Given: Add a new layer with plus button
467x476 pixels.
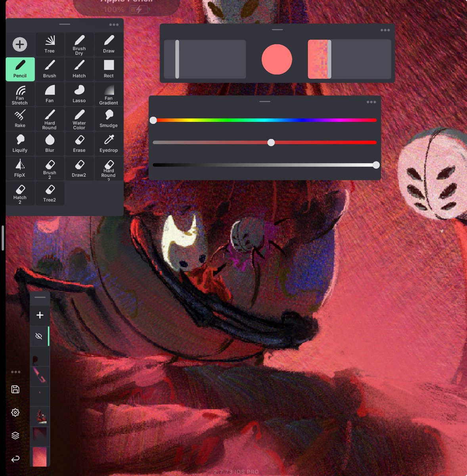Looking at the screenshot, I should pyautogui.click(x=40, y=315).
